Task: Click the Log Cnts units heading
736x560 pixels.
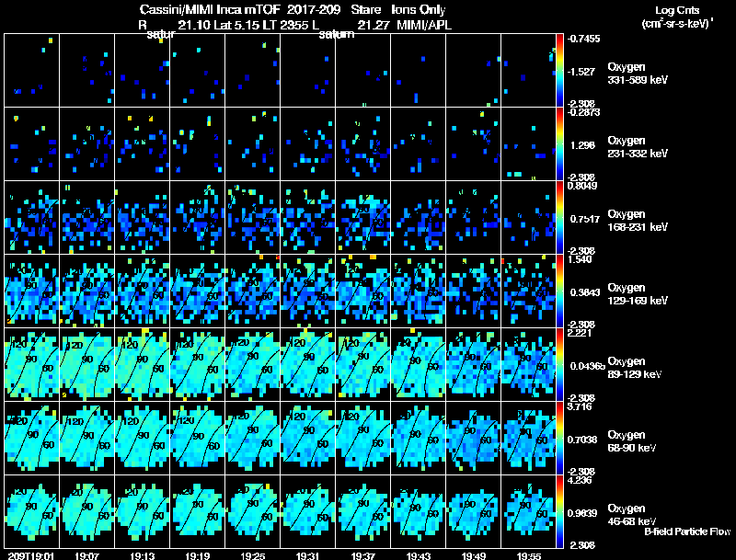Action: click(677, 17)
